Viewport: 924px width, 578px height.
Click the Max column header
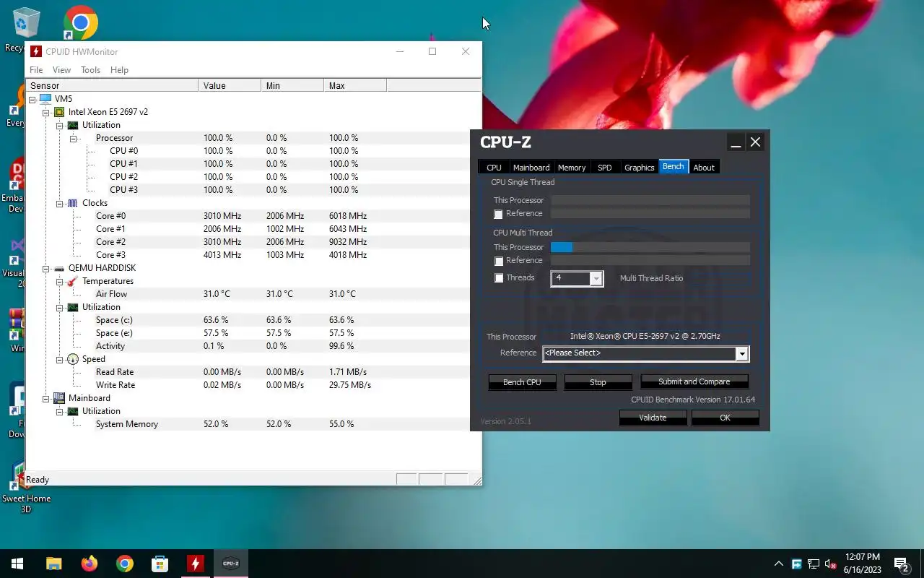click(355, 85)
